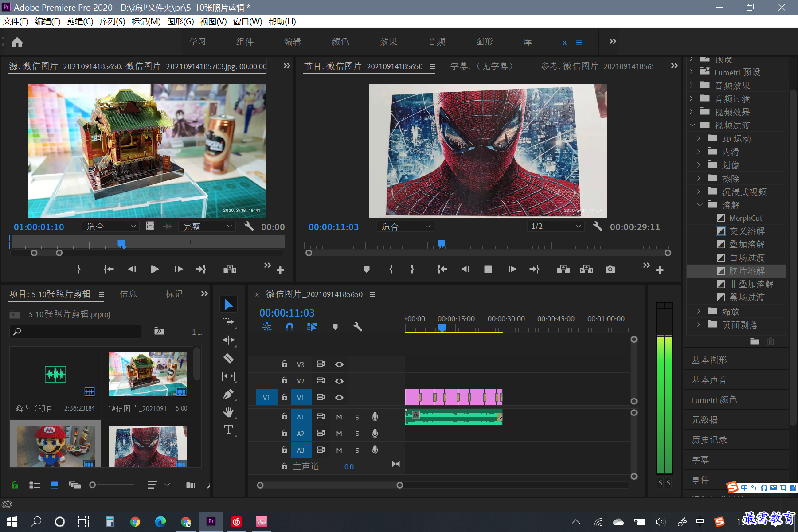Open timeline display settings wrench

tap(357, 327)
